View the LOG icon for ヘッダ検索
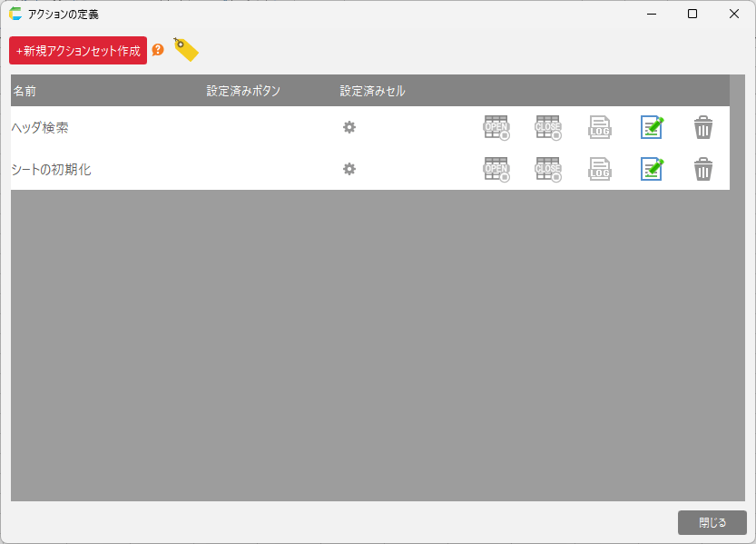Viewport: 756px width, 544px height. click(x=600, y=128)
